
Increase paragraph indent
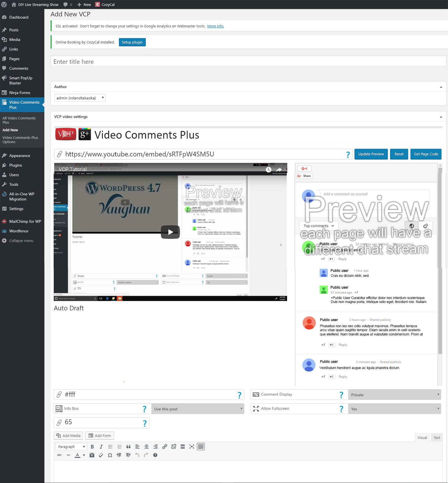(128, 455)
